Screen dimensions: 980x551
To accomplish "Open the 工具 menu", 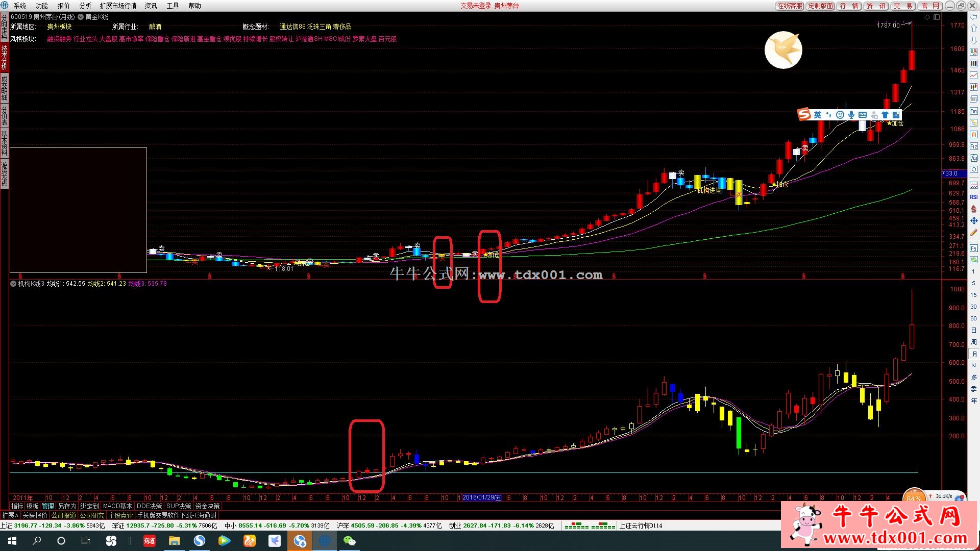I will click(173, 6).
